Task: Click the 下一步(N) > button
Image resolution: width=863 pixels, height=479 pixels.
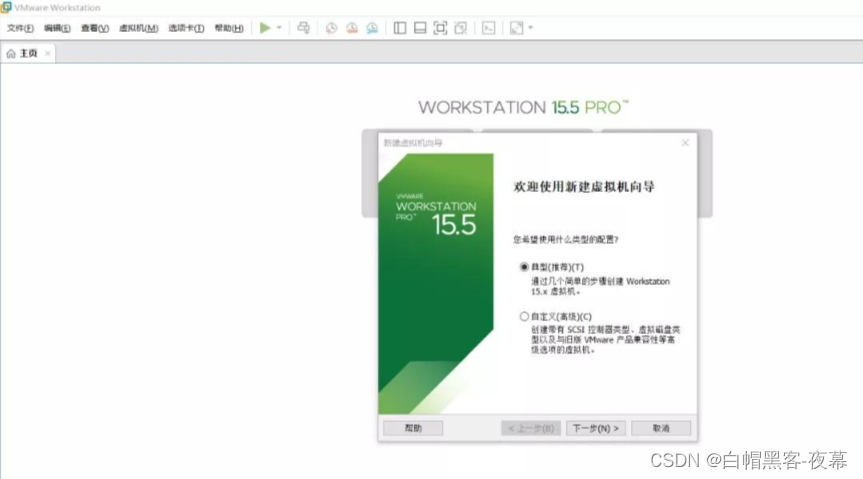Action: 596,428
